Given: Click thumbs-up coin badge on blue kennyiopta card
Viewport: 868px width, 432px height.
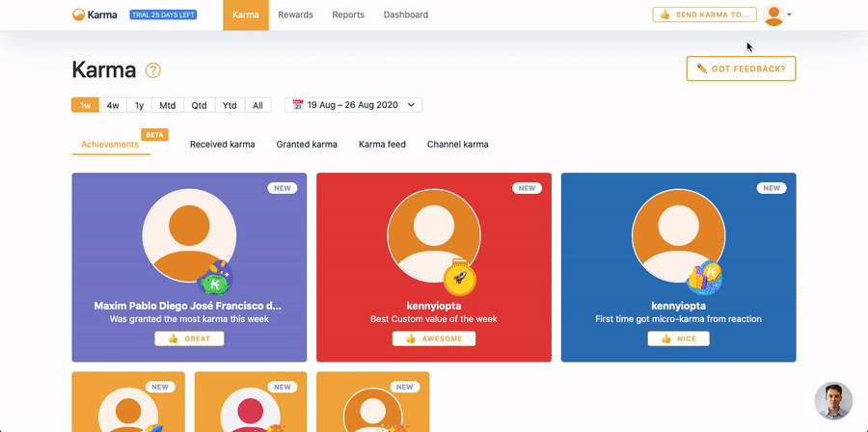Looking at the screenshot, I should click(x=704, y=279).
